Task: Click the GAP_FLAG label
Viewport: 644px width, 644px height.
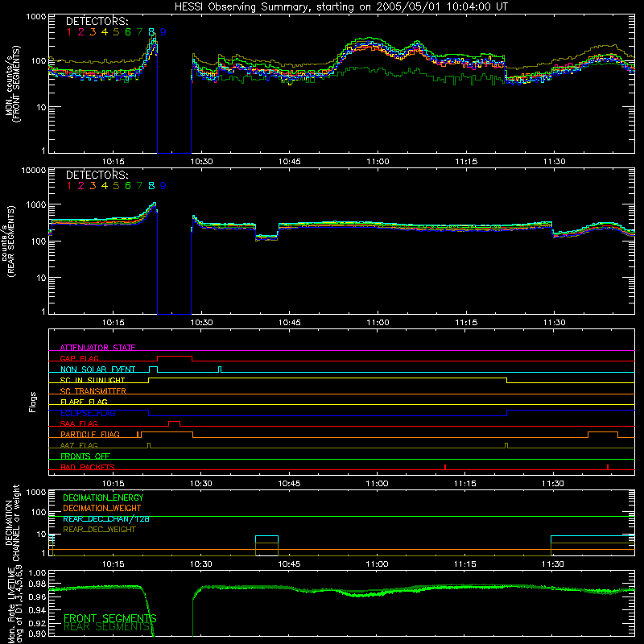Action: click(x=79, y=358)
